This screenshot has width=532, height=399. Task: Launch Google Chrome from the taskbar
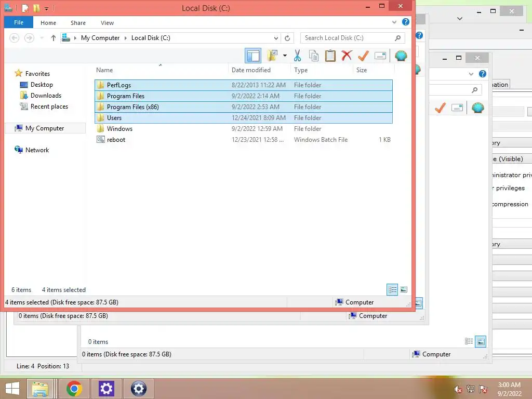tap(74, 389)
